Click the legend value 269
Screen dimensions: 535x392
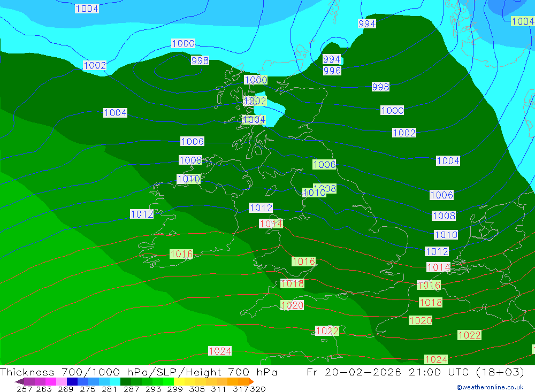pyautogui.click(x=65, y=389)
